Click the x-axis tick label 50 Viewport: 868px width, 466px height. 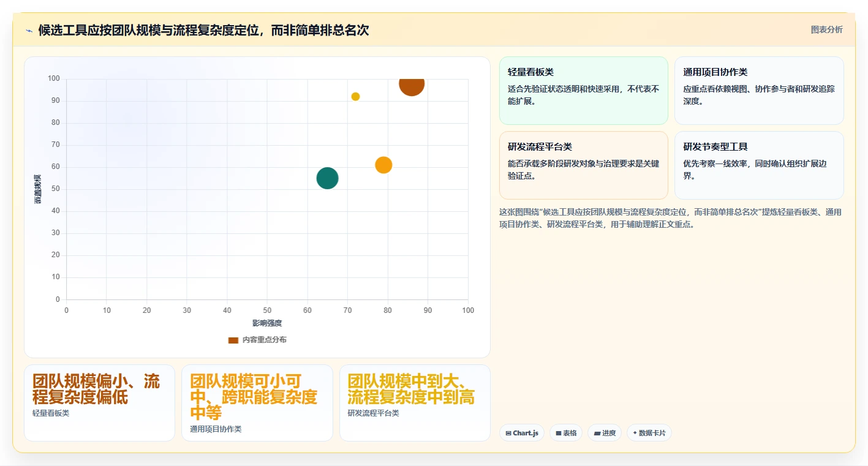267,310
